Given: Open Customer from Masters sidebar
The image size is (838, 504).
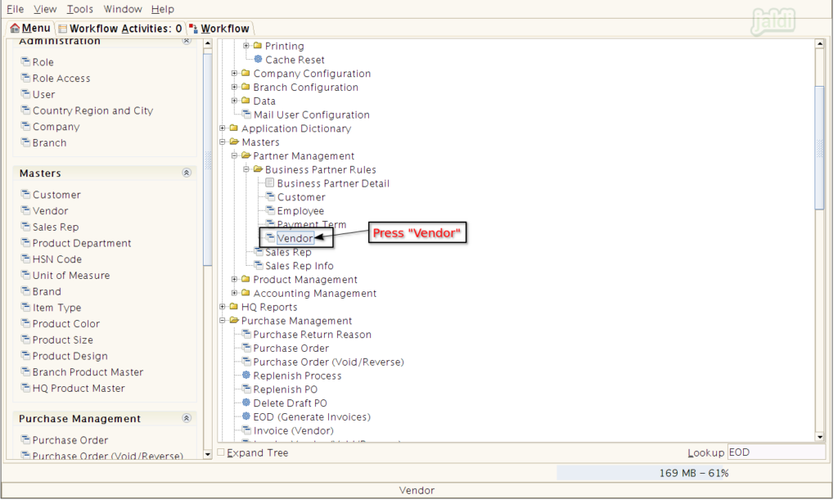Looking at the screenshot, I should point(56,195).
